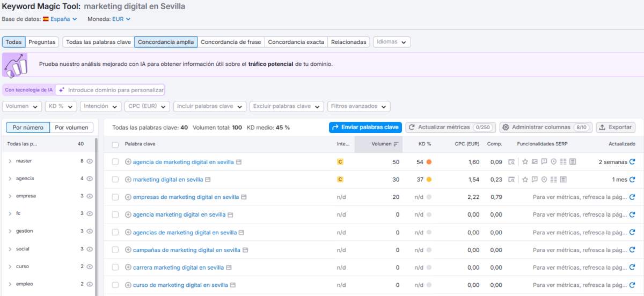Click the Exportar button
644x296 pixels.
[616, 128]
